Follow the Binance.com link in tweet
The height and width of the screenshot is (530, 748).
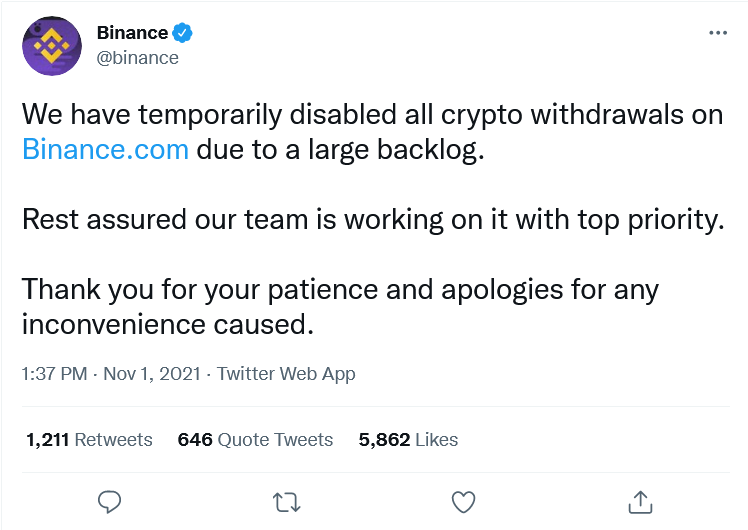pyautogui.click(x=105, y=149)
